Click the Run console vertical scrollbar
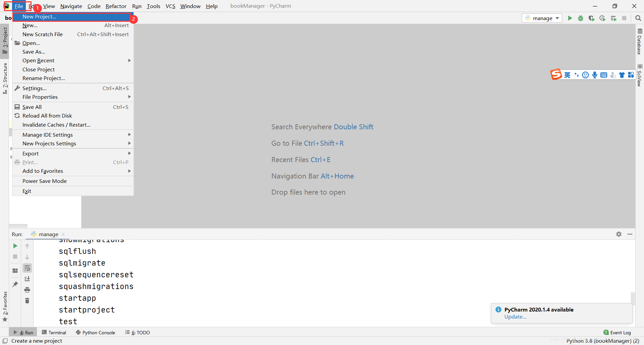Viewport: 644px width, 345px height. [x=633, y=298]
